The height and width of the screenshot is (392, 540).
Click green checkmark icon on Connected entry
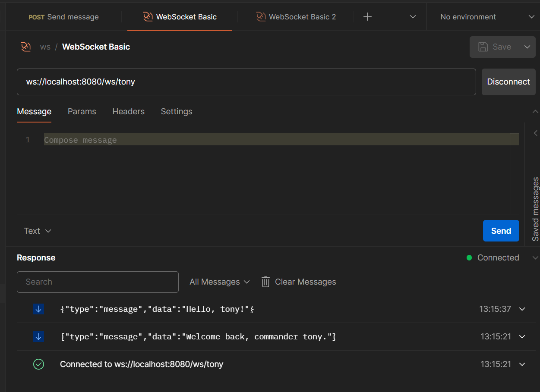38,364
